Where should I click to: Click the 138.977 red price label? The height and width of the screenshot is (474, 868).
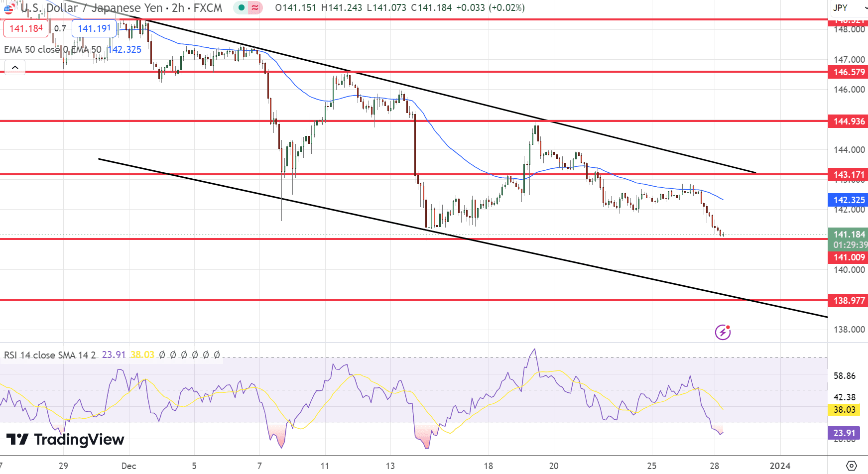pyautogui.click(x=849, y=301)
